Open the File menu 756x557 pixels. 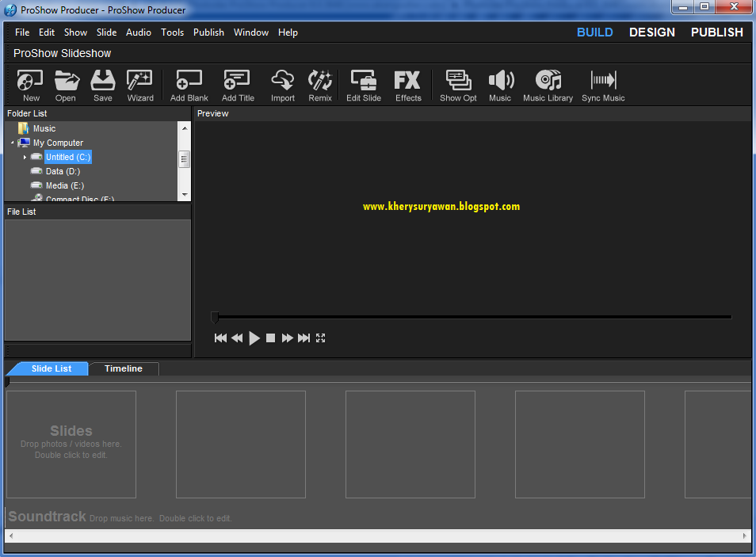pos(22,32)
